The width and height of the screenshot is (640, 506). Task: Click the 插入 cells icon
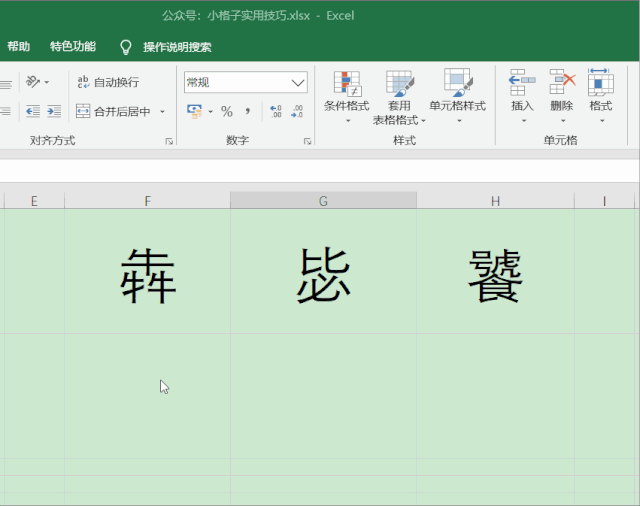click(522, 82)
